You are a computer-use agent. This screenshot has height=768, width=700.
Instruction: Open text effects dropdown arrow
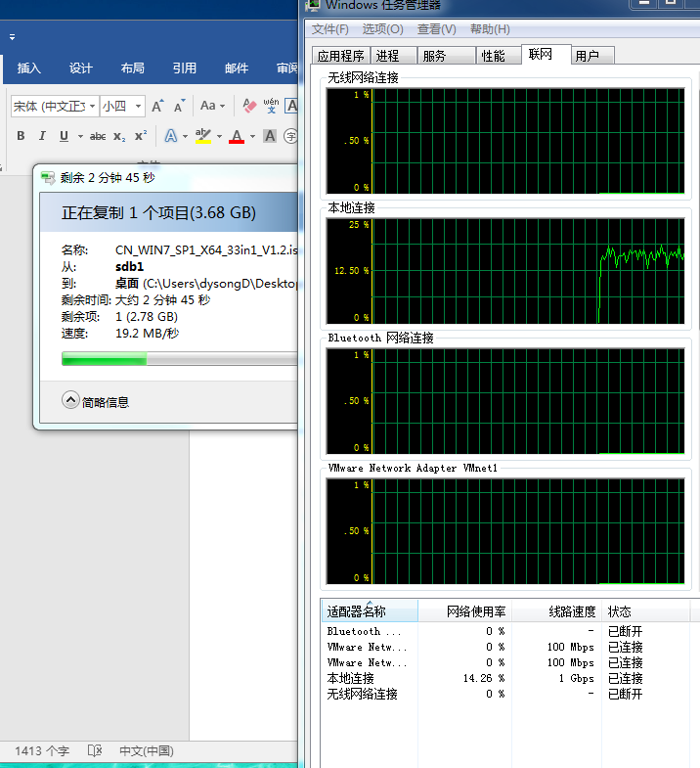tap(185, 136)
